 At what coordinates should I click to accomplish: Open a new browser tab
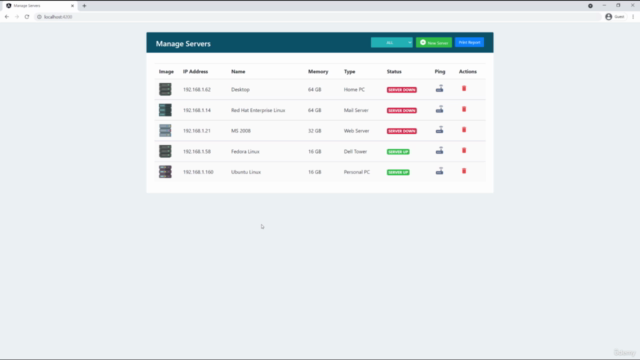click(84, 6)
